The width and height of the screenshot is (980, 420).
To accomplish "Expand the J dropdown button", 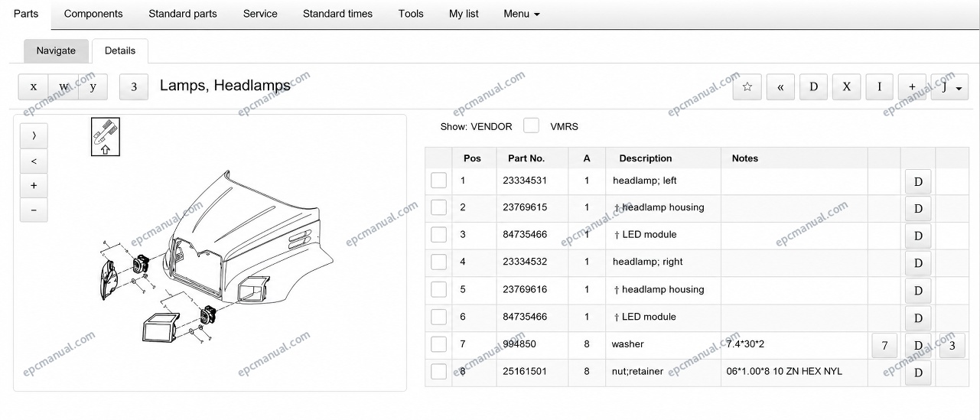I will [x=950, y=86].
